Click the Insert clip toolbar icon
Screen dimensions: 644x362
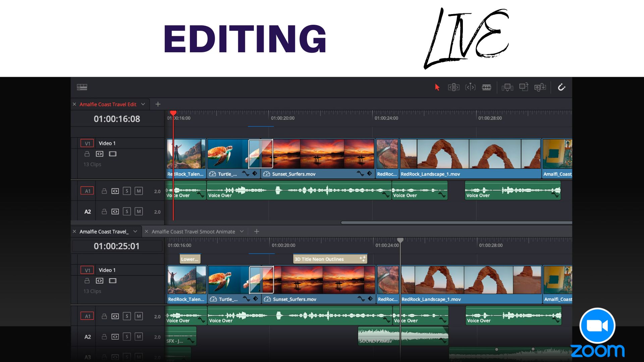[x=507, y=87]
